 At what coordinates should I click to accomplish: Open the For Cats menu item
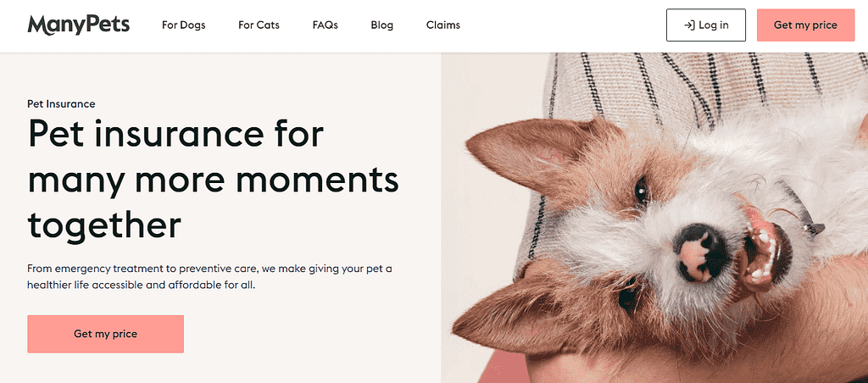point(259,25)
